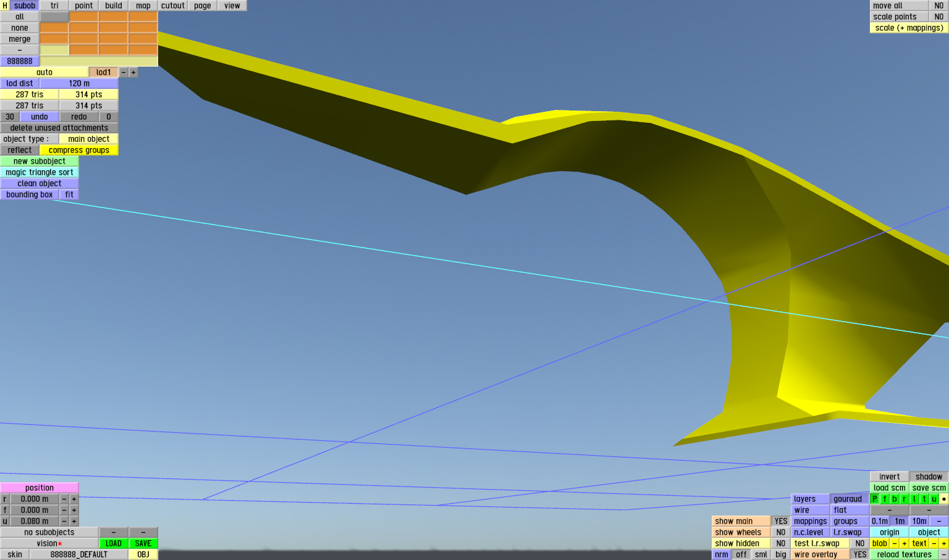This screenshot has height=560, width=949.
Task: Open the skin 888888_DEFAULT selector
Action: pyautogui.click(x=79, y=554)
